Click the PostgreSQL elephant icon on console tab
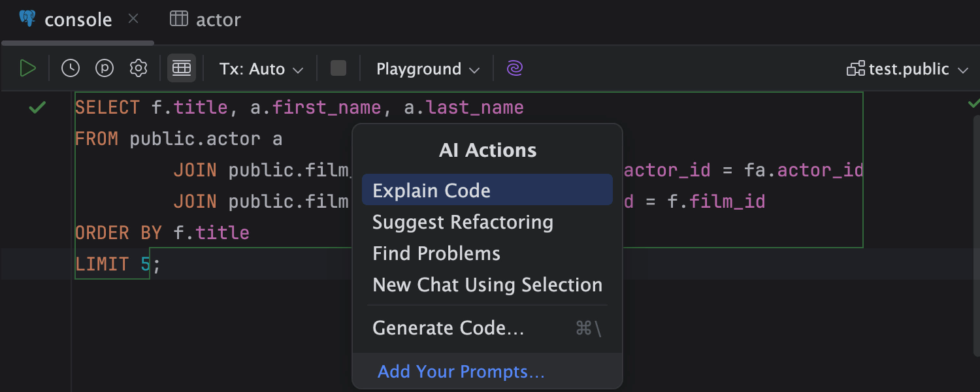The image size is (980, 392). click(x=27, y=20)
